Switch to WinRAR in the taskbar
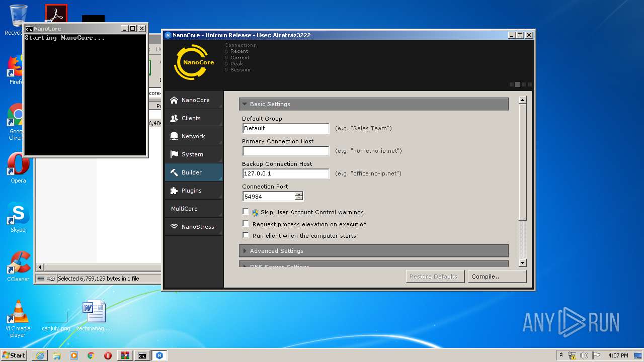This screenshot has width=644, height=362. (x=125, y=355)
